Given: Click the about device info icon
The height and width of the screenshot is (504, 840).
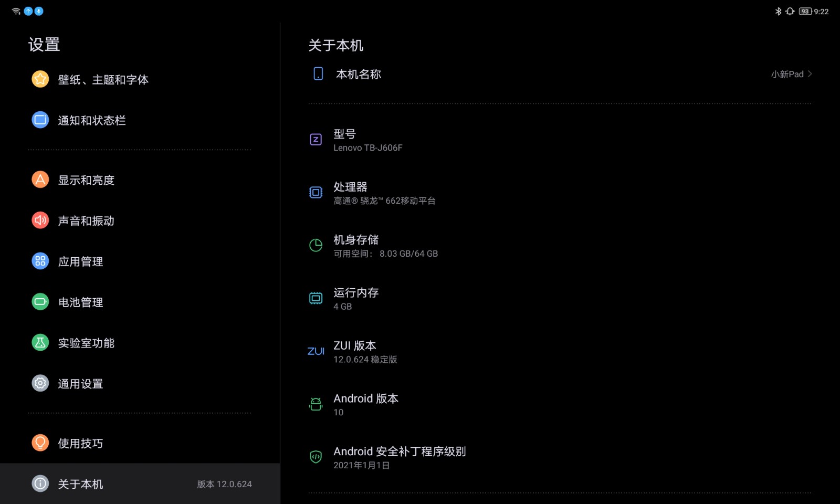Looking at the screenshot, I should (40, 484).
